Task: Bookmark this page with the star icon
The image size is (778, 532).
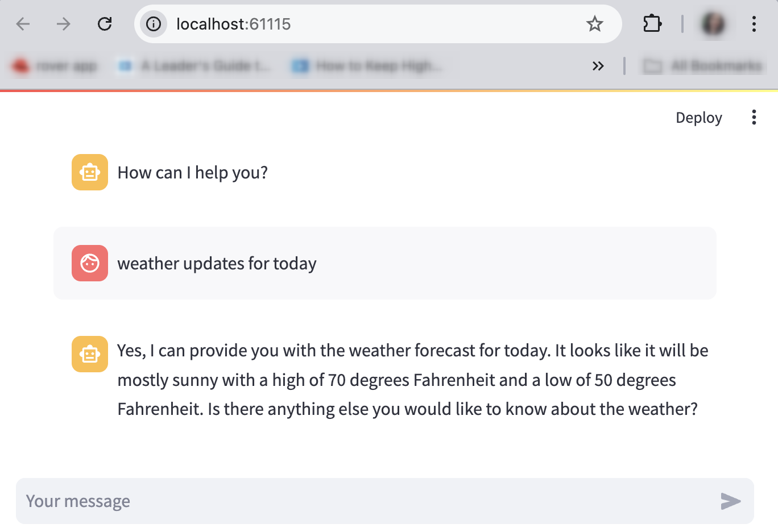Action: 595,24
